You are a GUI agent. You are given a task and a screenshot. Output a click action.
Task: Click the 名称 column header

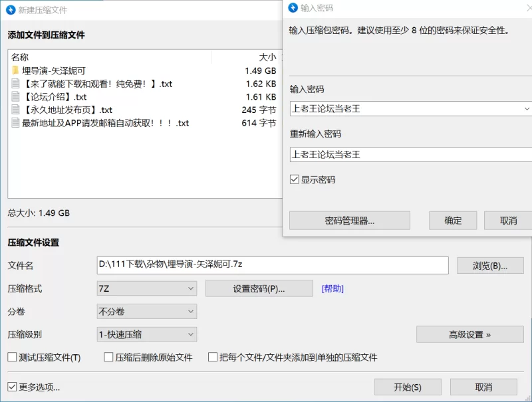[x=110, y=57]
